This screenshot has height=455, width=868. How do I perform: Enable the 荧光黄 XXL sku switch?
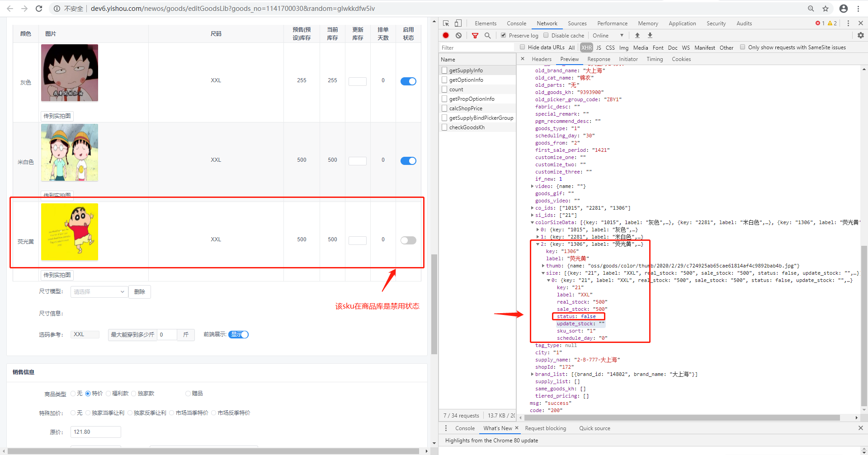click(408, 240)
